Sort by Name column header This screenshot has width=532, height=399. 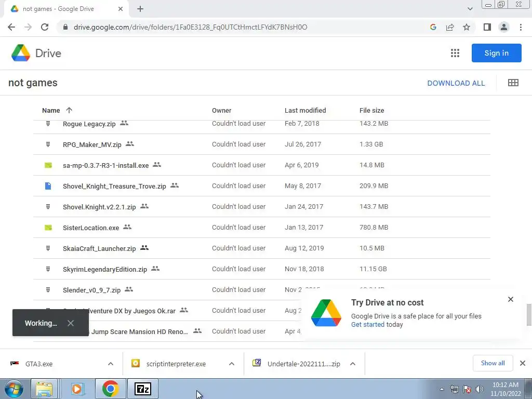pos(51,110)
